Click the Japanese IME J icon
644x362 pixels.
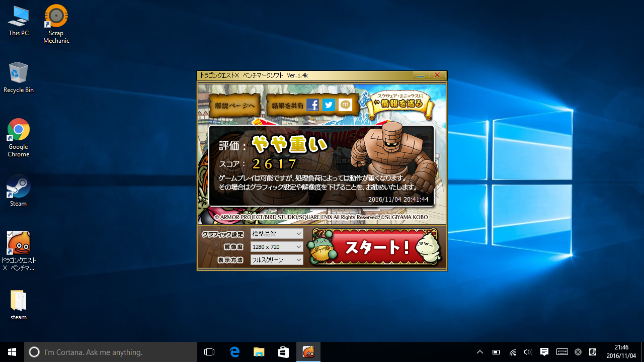coord(593,352)
